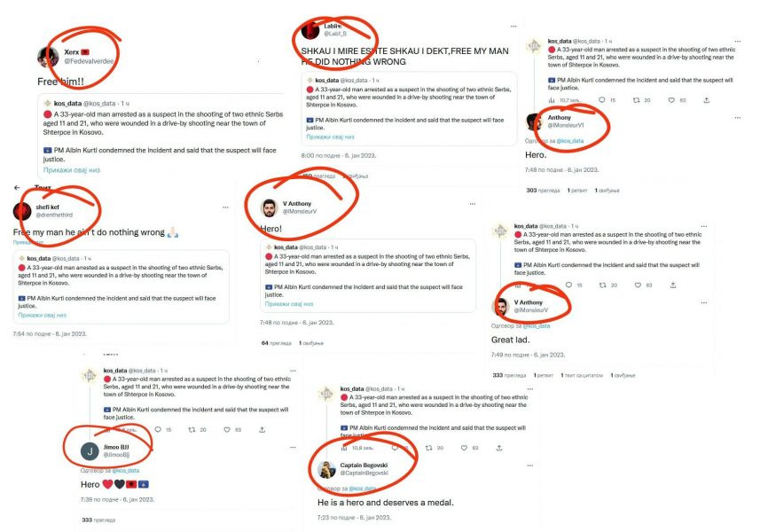Open more options on Captain Begovski's reply
The width and height of the screenshot is (760, 532).
click(x=529, y=465)
